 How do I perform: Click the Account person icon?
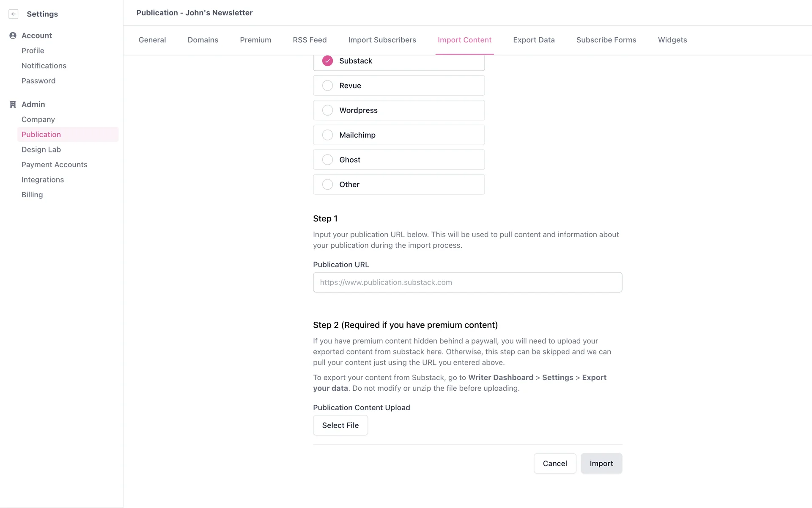click(x=13, y=36)
